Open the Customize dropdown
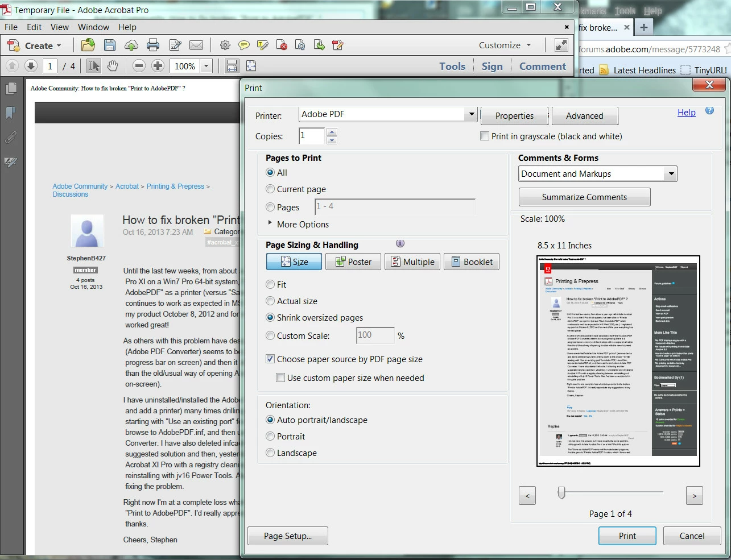This screenshot has width=731, height=560. (505, 45)
